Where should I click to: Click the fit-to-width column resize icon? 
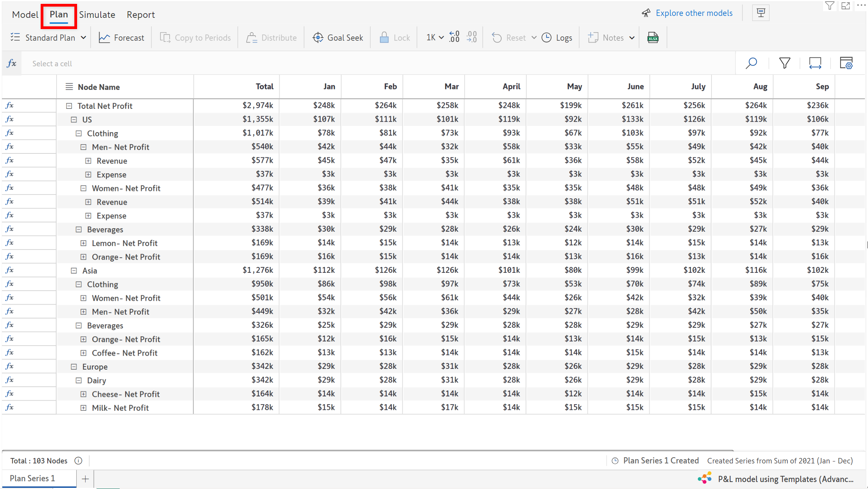coord(815,63)
